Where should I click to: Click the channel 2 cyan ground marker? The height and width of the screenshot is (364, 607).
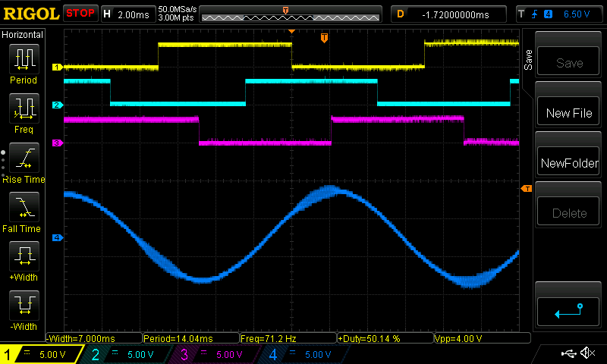tap(58, 105)
